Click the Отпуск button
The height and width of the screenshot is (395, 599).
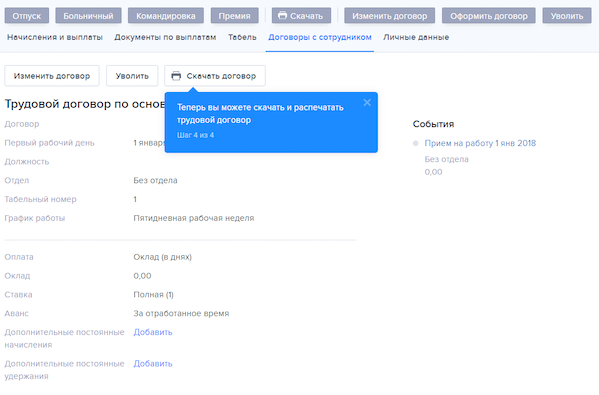tap(27, 16)
